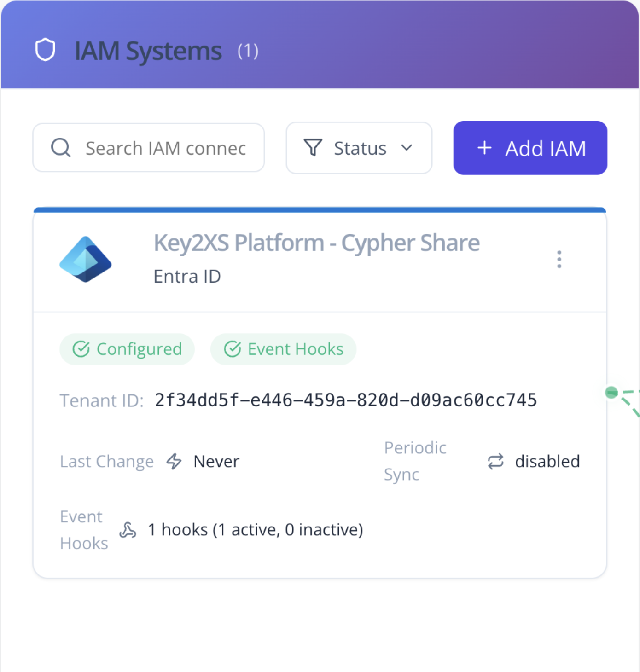Click the magnifying glass search icon
This screenshot has width=640, height=672.
[61, 148]
